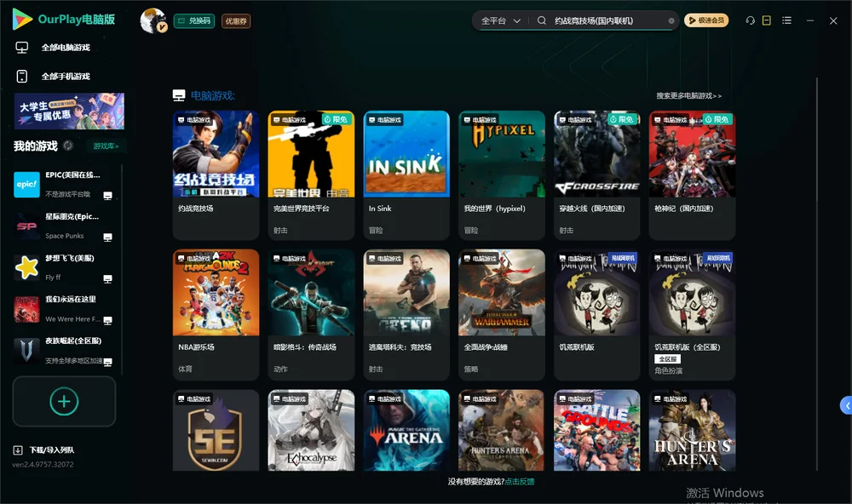Open the 大学生专属优惠 banner
The width and height of the screenshot is (852, 504).
pyautogui.click(x=69, y=112)
